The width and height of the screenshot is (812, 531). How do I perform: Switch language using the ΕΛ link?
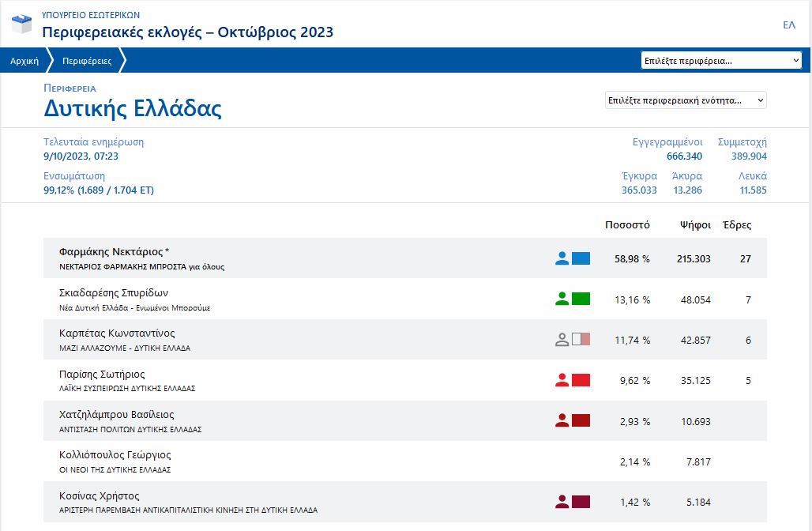point(788,25)
